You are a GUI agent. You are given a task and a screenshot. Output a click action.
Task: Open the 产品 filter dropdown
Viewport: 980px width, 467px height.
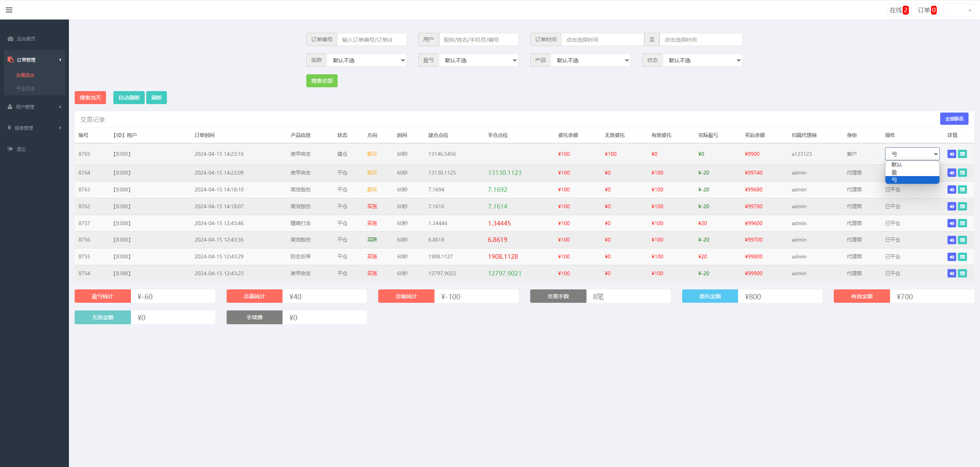(x=590, y=60)
